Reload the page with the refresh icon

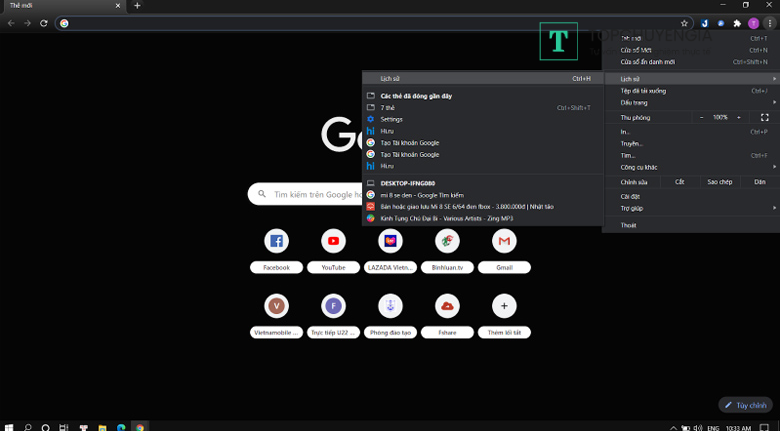43,23
